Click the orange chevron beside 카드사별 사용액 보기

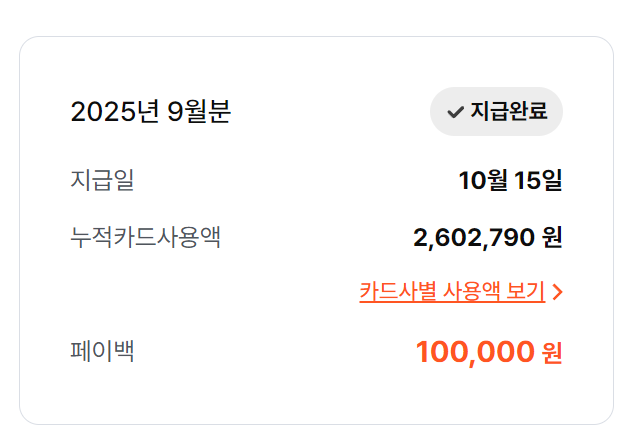(x=558, y=292)
